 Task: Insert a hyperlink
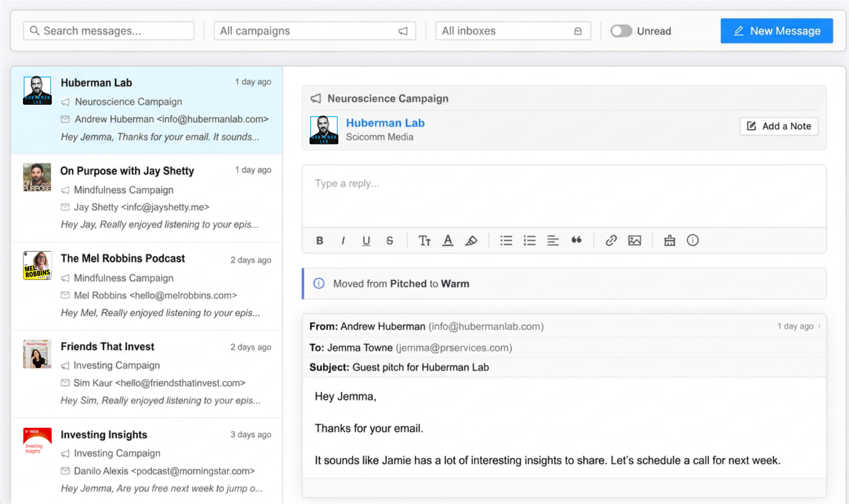(611, 241)
